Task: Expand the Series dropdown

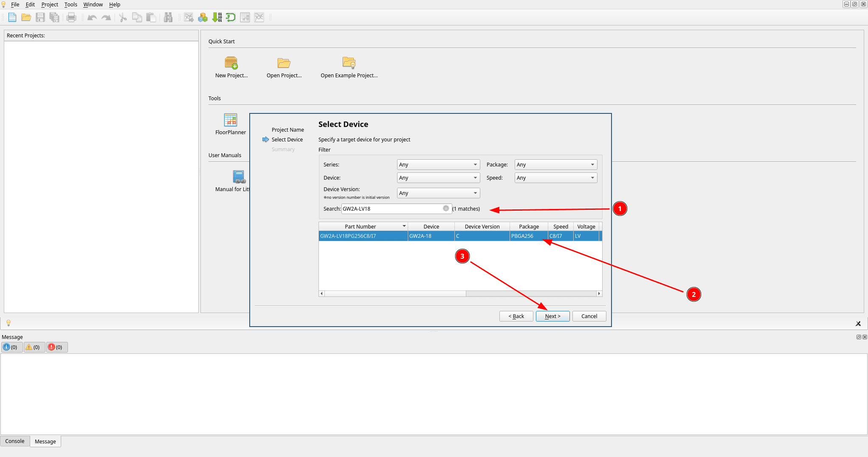Action: click(x=438, y=164)
